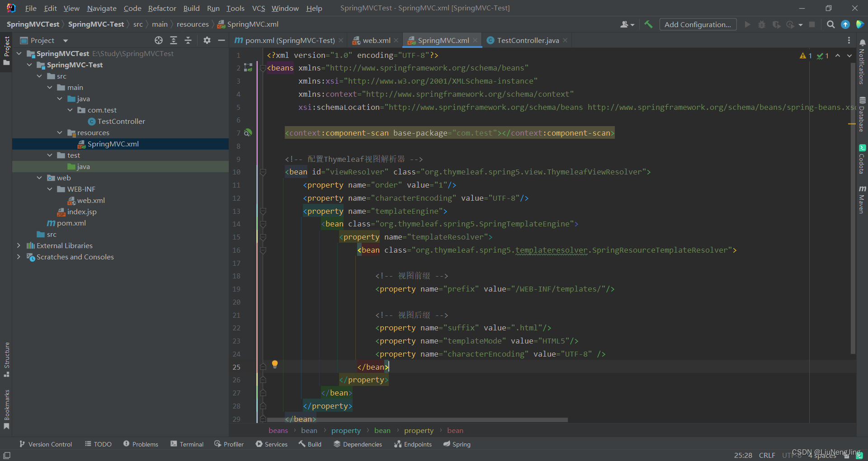Screen dimensions: 868x461
Task: Click Collapse All in Project panel
Action: [x=188, y=40]
